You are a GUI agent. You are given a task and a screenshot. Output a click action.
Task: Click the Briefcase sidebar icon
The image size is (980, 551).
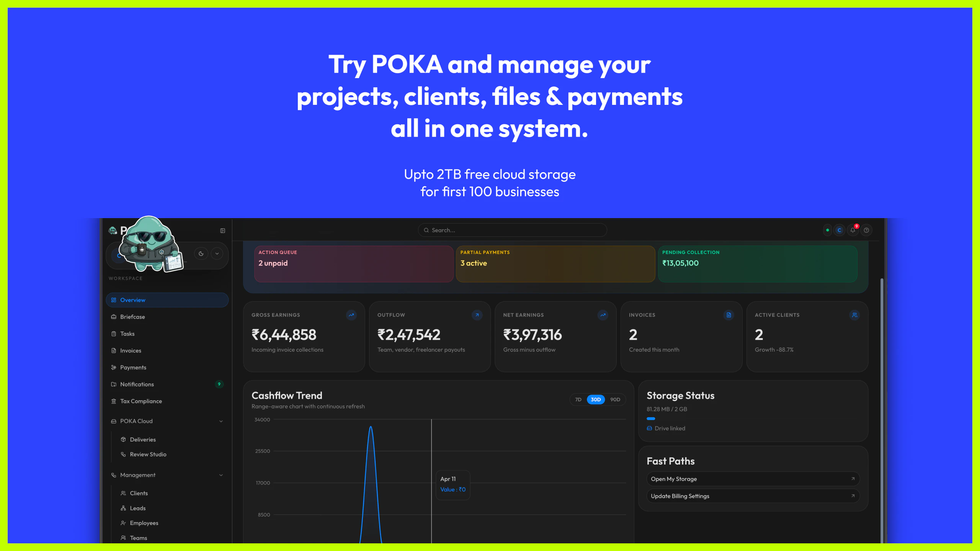pos(114,317)
